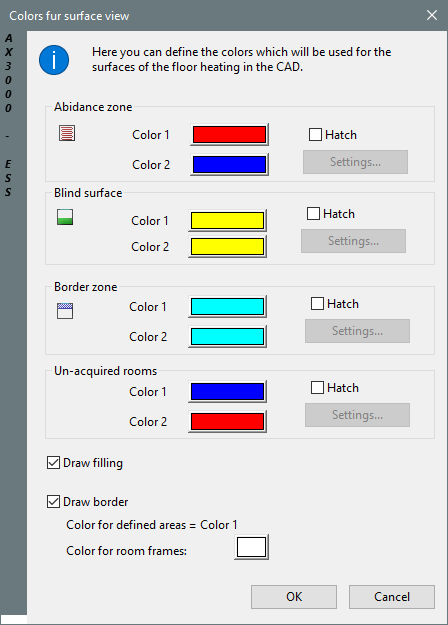Pick Abidance zone Color 2 blue swatch
This screenshot has height=625, width=448.
click(x=229, y=165)
